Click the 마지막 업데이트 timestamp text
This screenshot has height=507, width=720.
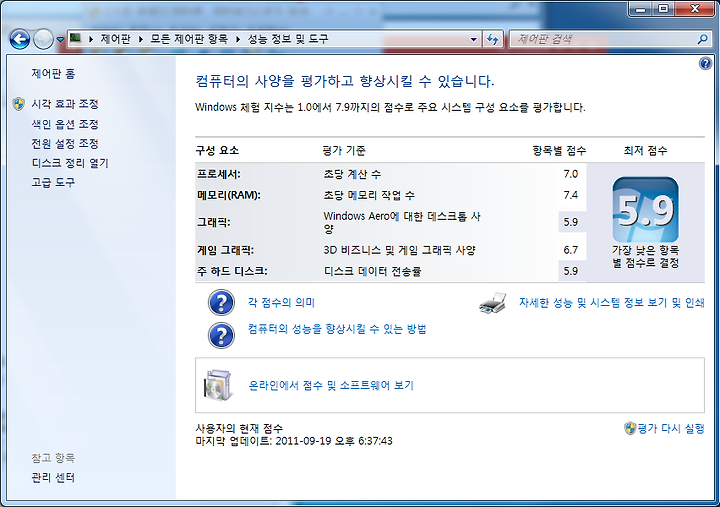pos(294,441)
